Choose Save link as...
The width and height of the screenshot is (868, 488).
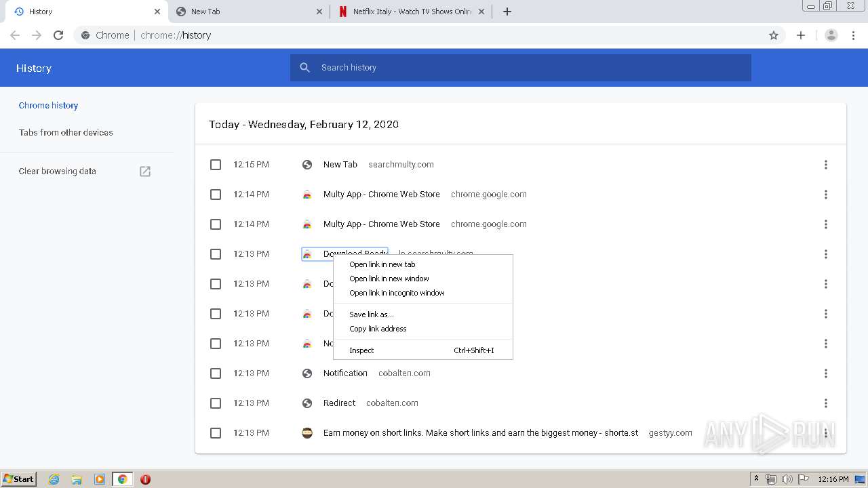pos(423,314)
